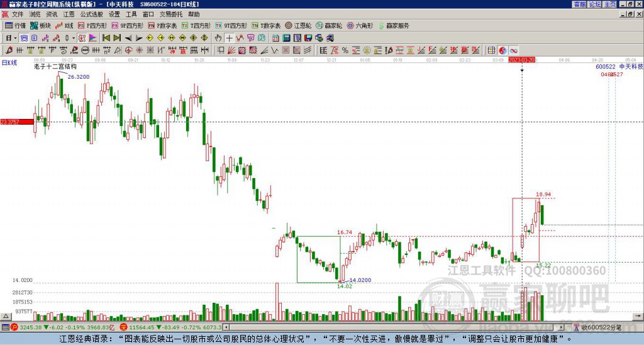This screenshot has height=345, width=644.
Task: Open the 六角形 tool
Action: pos(360,25)
